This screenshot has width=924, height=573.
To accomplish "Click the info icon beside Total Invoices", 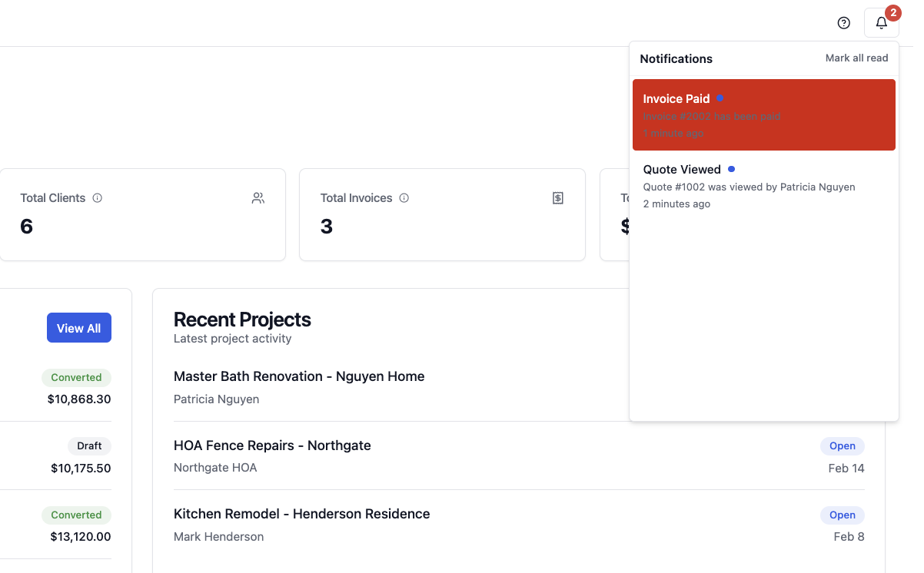I will click(404, 198).
